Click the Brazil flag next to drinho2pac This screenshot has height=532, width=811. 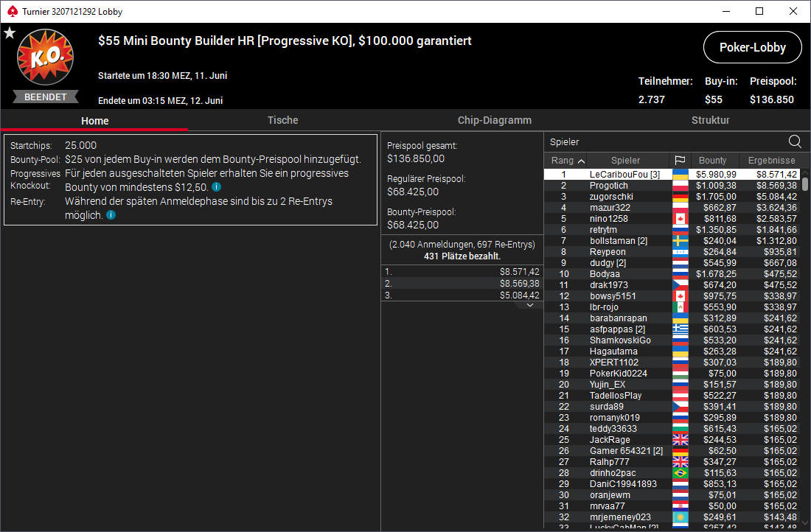681,473
